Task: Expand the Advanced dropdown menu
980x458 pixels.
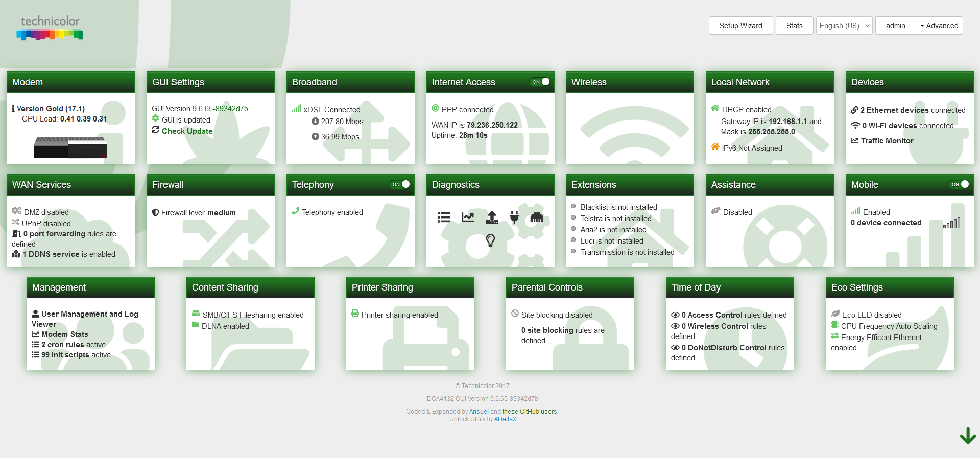Action: pos(939,26)
